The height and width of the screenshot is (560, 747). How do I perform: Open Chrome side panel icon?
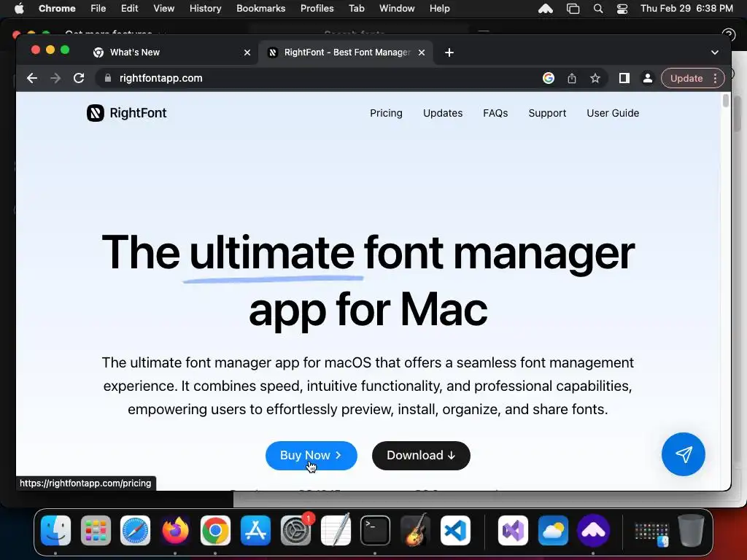(x=624, y=78)
